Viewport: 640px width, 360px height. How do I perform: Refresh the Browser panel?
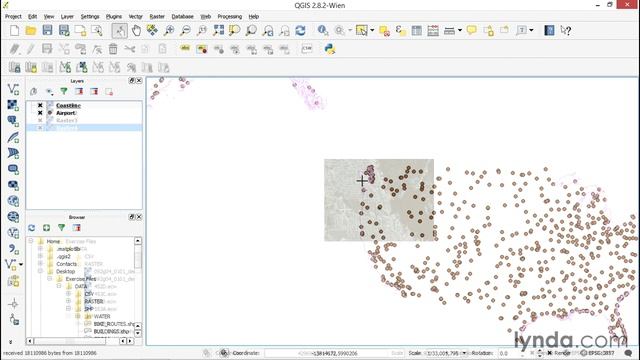tap(31, 228)
